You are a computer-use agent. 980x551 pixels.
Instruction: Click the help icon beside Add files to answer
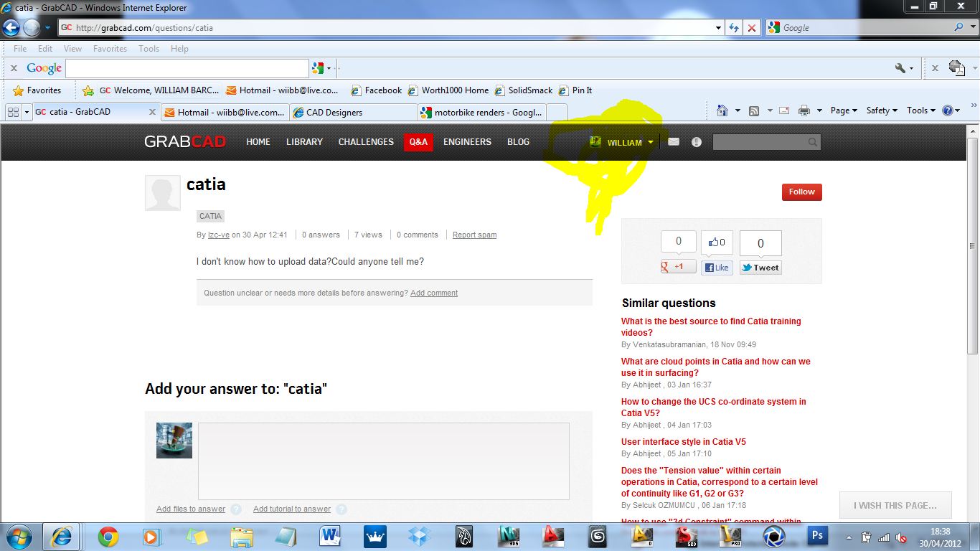(x=236, y=509)
